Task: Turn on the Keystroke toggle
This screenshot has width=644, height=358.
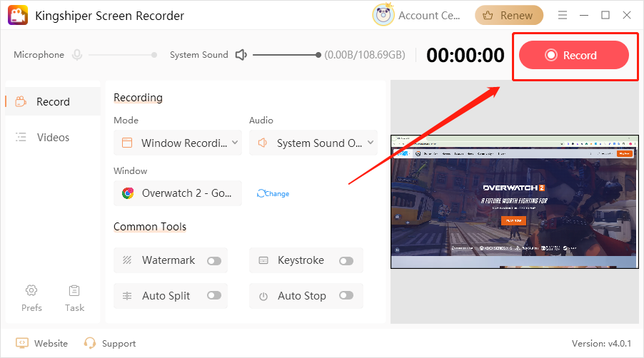Action: click(346, 261)
